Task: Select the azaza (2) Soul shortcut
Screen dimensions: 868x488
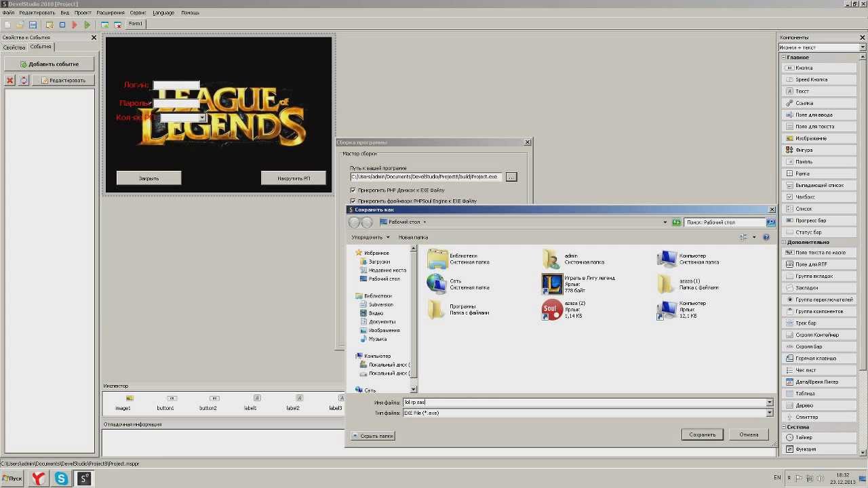Action: click(x=564, y=310)
